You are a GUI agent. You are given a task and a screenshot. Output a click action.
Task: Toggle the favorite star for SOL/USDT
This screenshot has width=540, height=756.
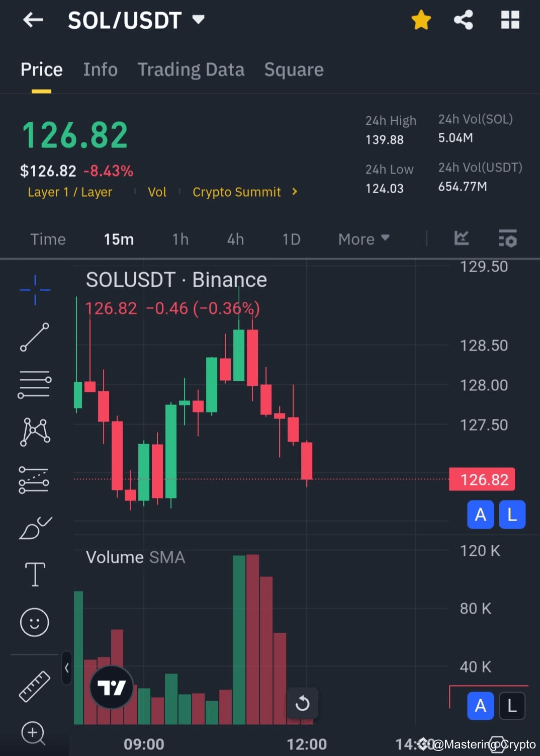point(421,20)
